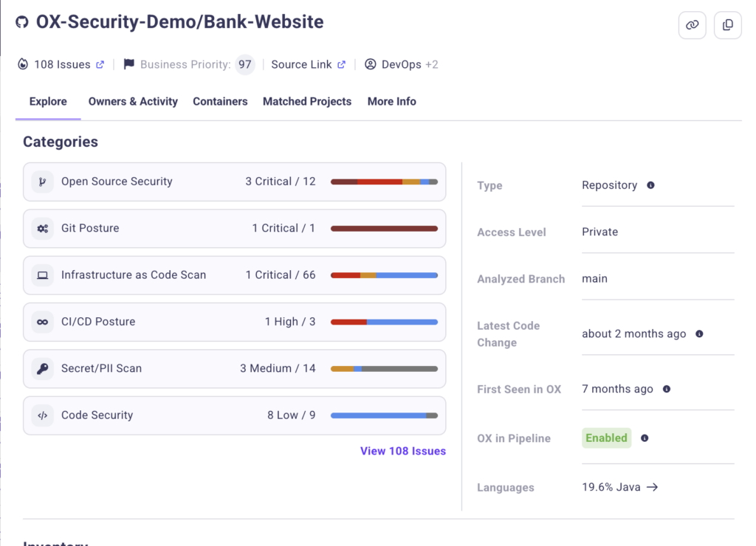This screenshot has width=756, height=546.
Task: Click the Private access level value
Action: (x=599, y=232)
